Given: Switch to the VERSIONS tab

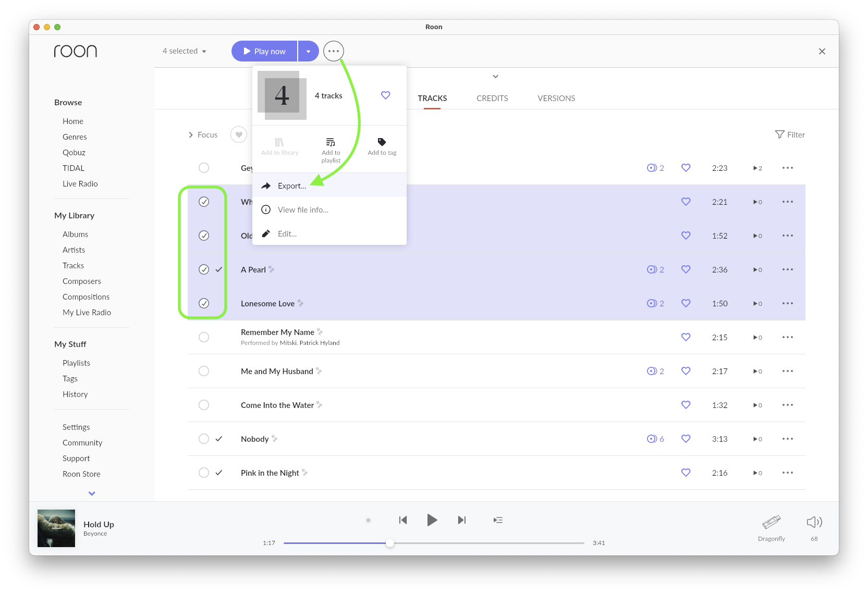Looking at the screenshot, I should tap(556, 98).
